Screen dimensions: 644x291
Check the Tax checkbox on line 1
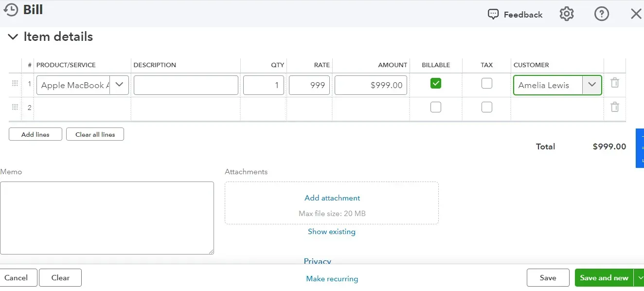(x=486, y=84)
